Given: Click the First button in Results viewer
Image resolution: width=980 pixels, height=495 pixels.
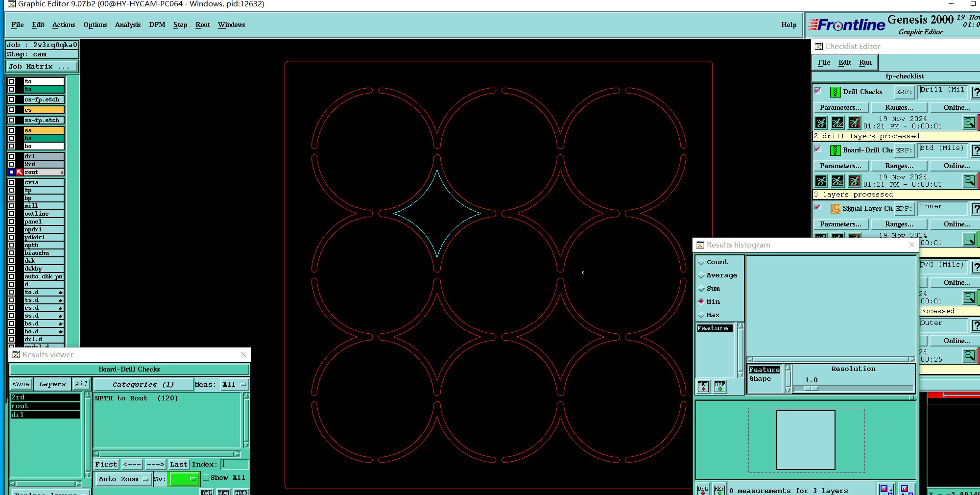Looking at the screenshot, I should [106, 464].
